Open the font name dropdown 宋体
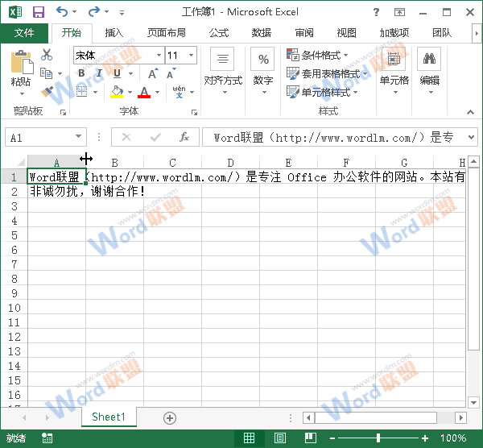Screen dimensions: 483x448 pos(159,55)
